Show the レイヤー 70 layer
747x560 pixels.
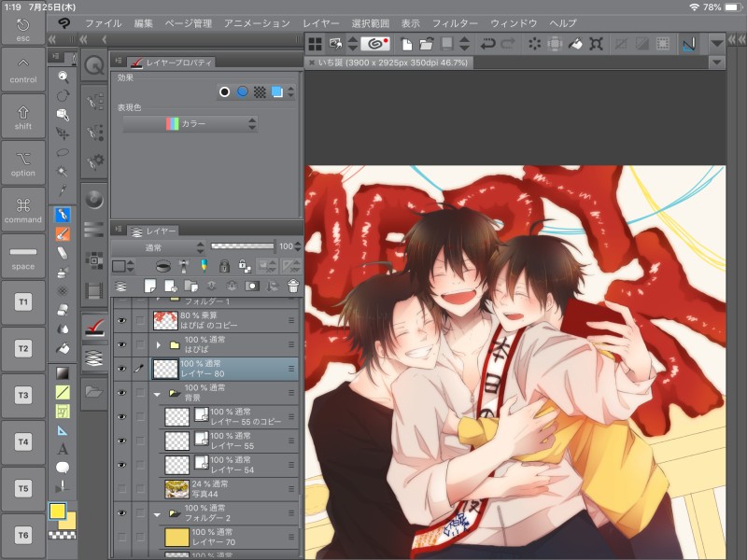(x=122, y=537)
